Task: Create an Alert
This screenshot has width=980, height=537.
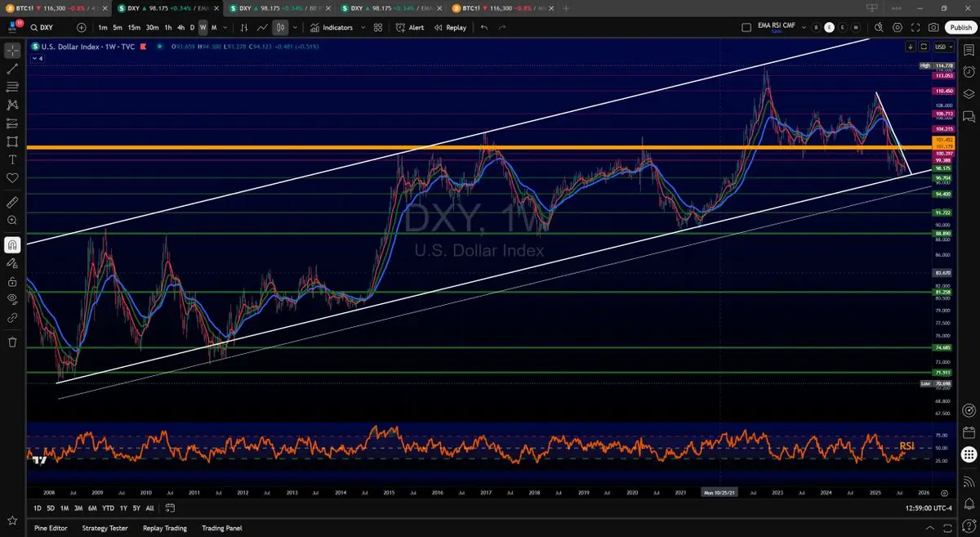Action: pos(410,27)
